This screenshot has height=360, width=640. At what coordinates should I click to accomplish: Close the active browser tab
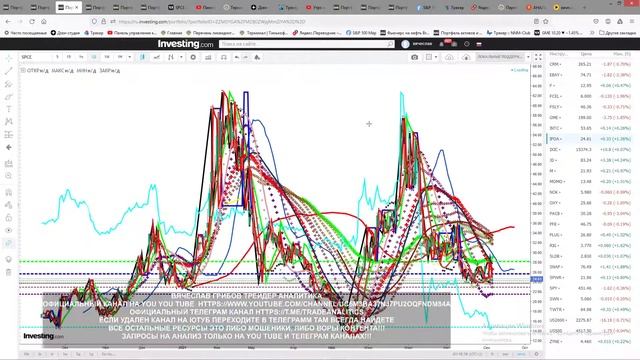(x=76, y=7)
